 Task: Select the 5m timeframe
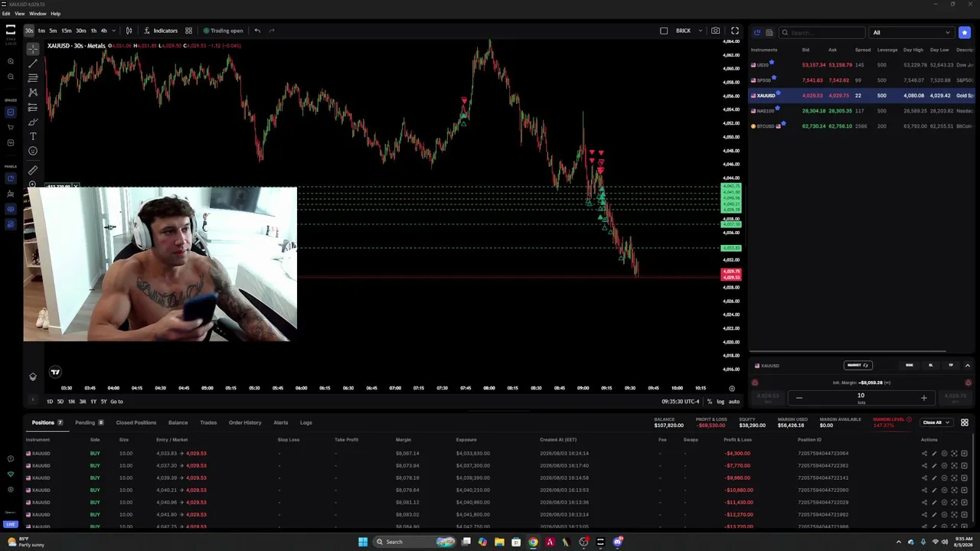(x=53, y=31)
